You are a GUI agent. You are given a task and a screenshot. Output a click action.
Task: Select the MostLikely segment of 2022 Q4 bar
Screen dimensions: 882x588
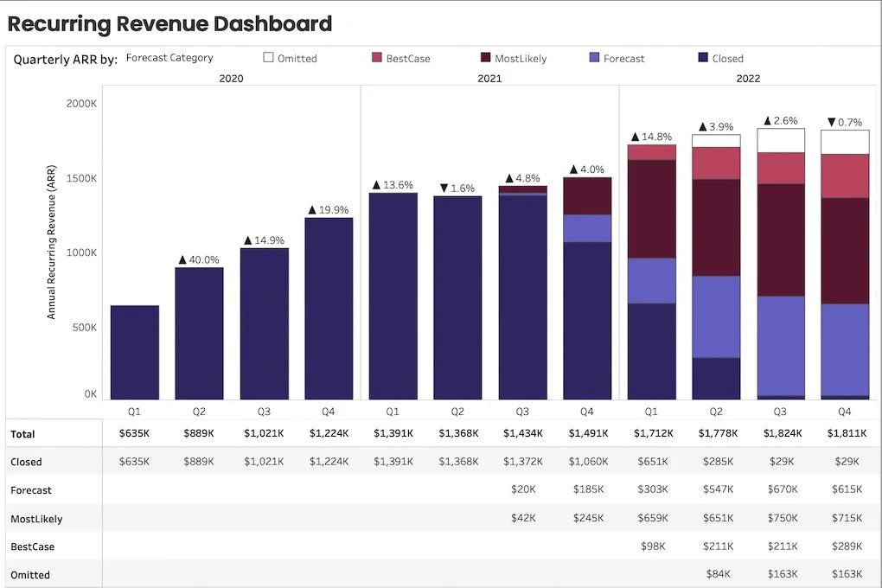click(x=845, y=251)
